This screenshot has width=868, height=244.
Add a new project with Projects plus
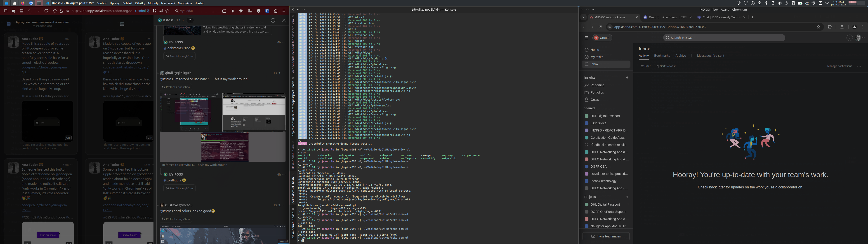[627, 197]
